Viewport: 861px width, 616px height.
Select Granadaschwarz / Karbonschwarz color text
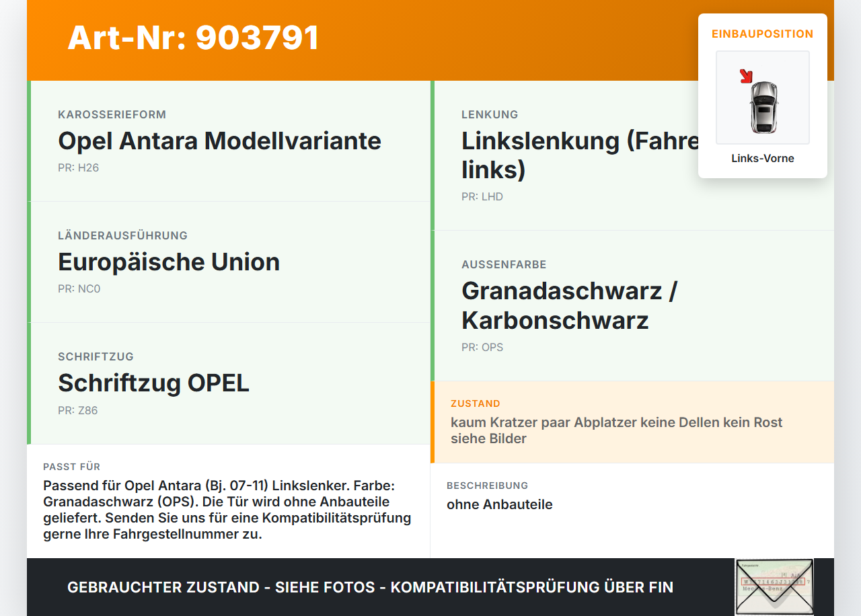coord(569,306)
